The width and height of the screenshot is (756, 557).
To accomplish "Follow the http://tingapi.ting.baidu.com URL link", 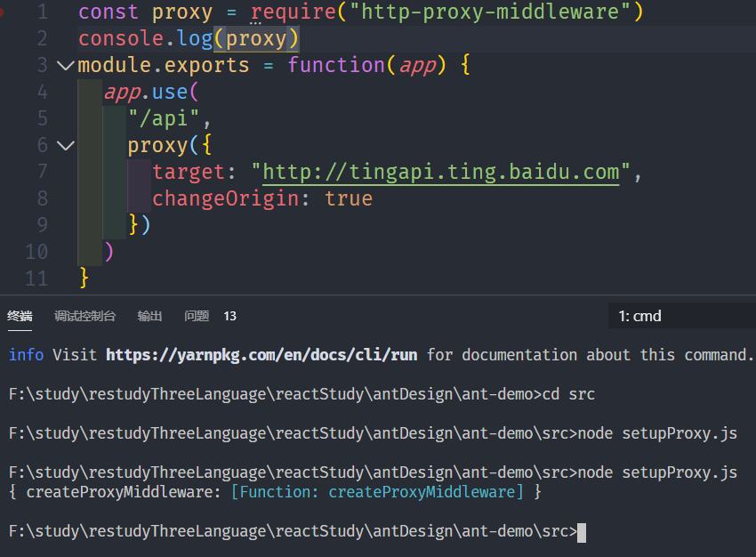I will point(440,172).
